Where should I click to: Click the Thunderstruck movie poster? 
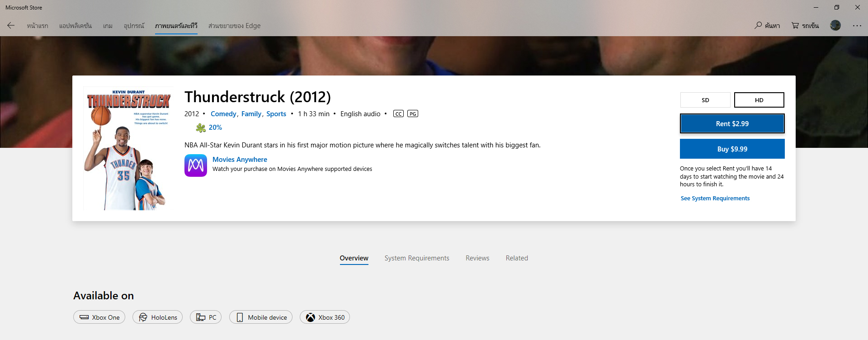[x=128, y=148]
